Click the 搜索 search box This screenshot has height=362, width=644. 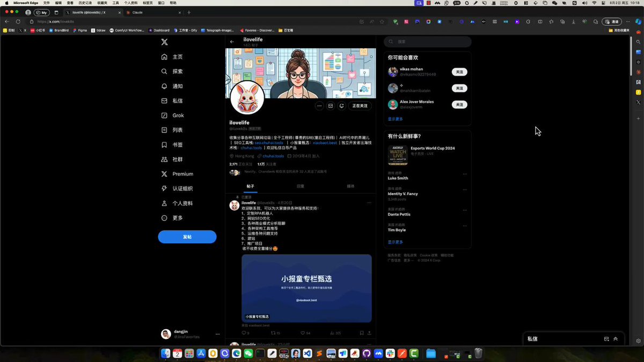[x=428, y=41]
